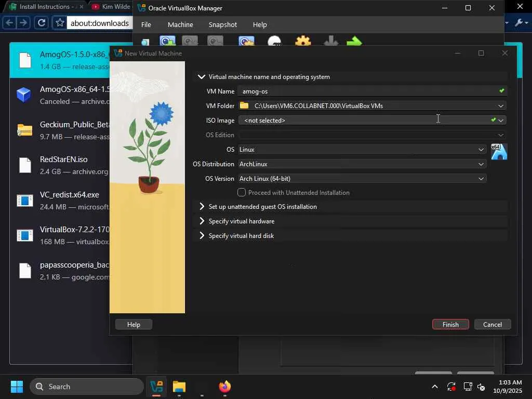
Task: Enable Proceed with Unattended Installation checkbox
Action: click(241, 192)
